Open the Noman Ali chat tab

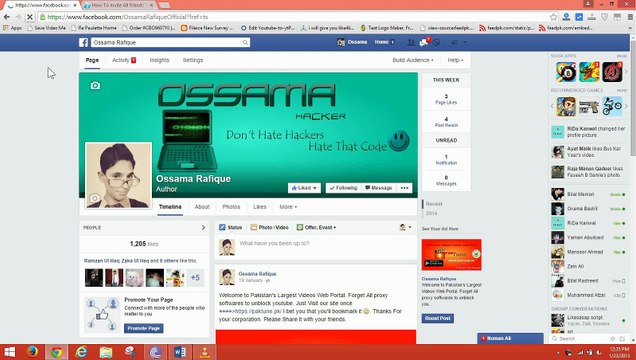click(510, 339)
